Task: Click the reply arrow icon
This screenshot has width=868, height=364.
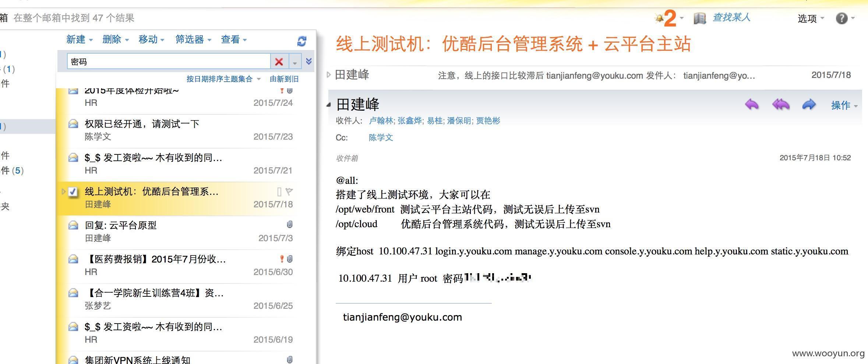Action: pos(752,105)
